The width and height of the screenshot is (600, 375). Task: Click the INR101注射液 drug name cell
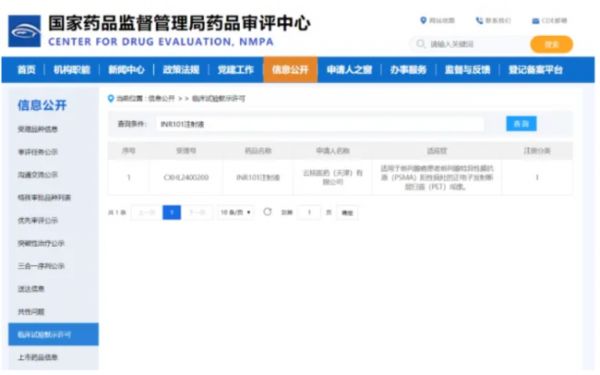tap(258, 177)
